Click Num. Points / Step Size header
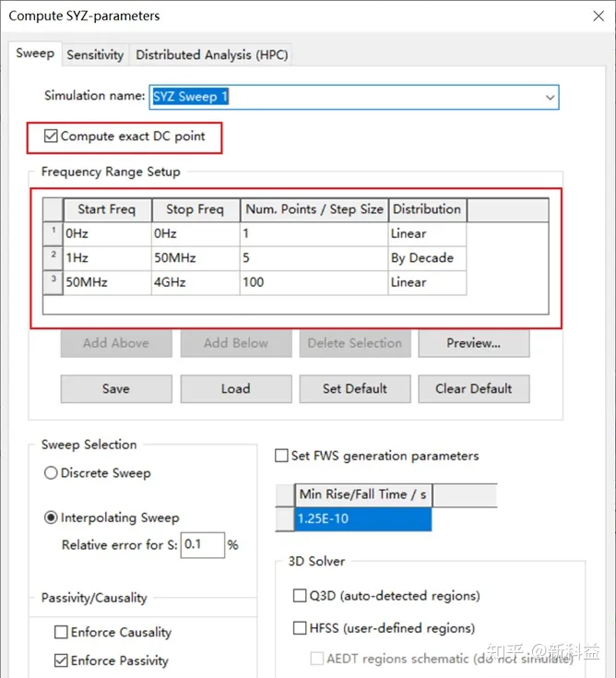 [314, 209]
